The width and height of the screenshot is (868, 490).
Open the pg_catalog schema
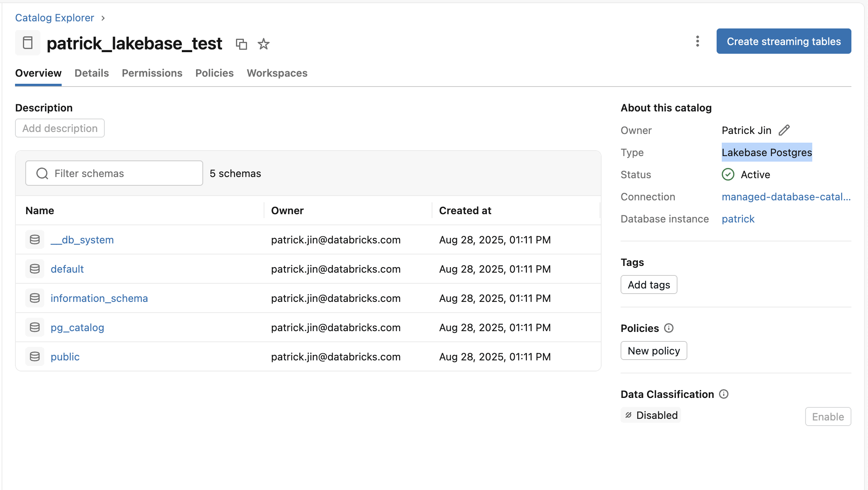(77, 327)
